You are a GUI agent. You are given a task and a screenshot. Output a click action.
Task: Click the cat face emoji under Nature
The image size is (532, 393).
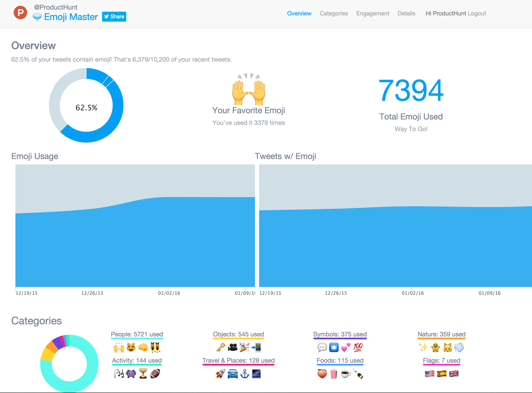click(x=447, y=348)
